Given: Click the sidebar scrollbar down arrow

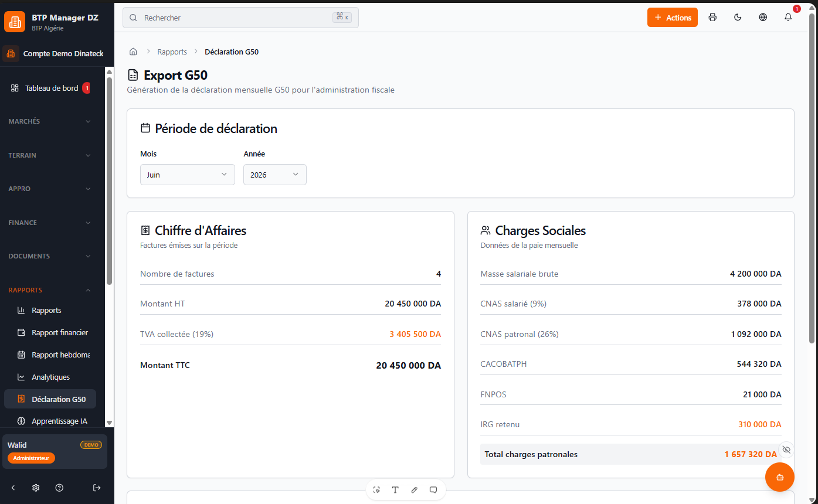Looking at the screenshot, I should (109, 423).
